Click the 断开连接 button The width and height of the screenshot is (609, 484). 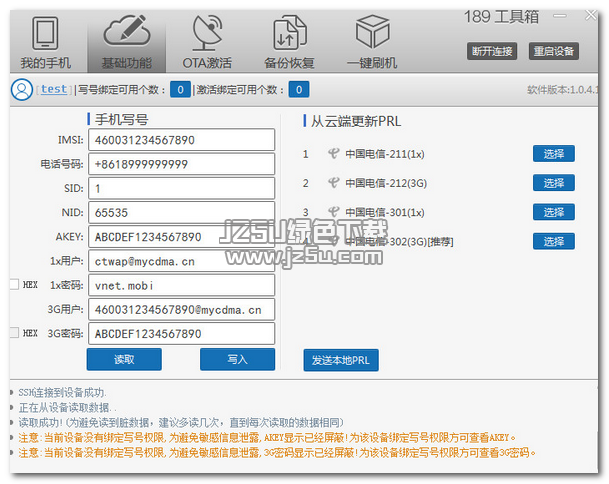492,51
